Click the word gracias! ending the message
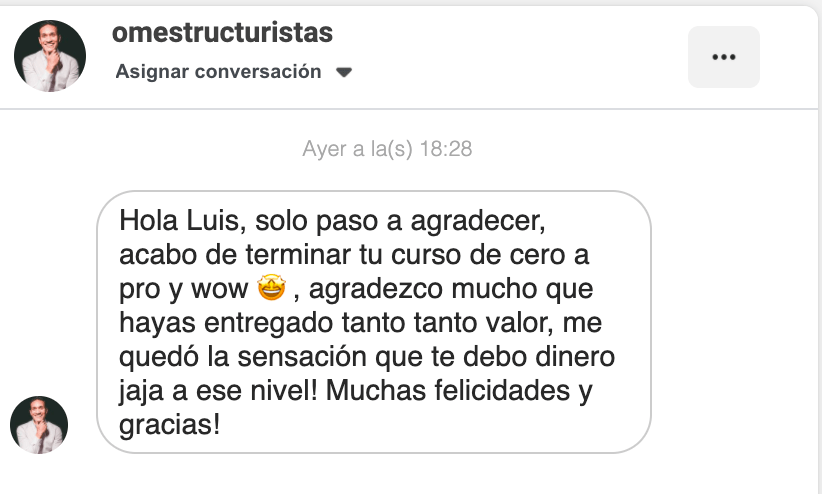 tap(169, 425)
